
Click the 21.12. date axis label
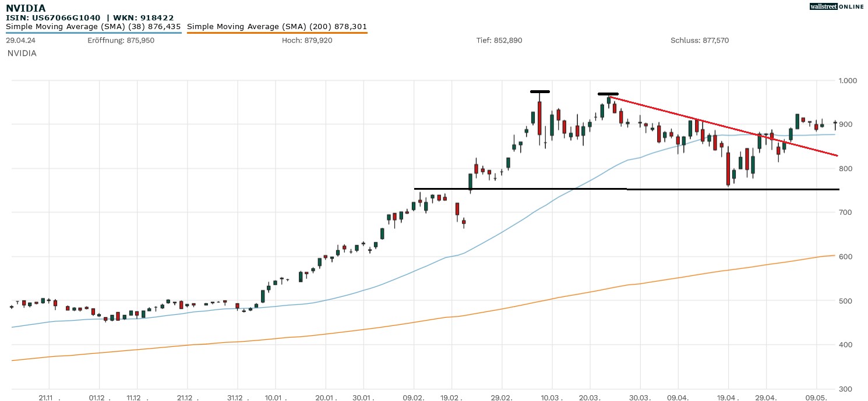[187, 398]
